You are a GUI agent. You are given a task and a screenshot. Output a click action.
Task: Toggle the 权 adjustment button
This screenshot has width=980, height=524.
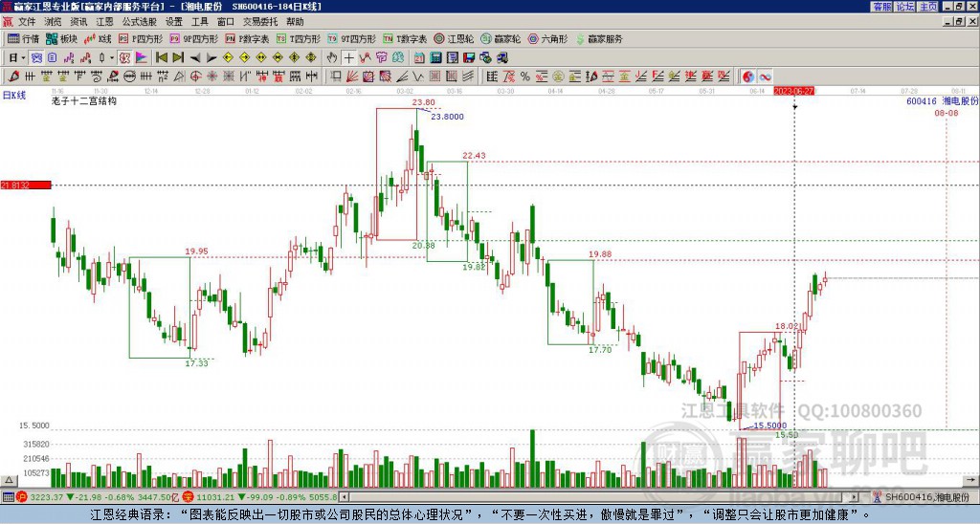(124, 58)
